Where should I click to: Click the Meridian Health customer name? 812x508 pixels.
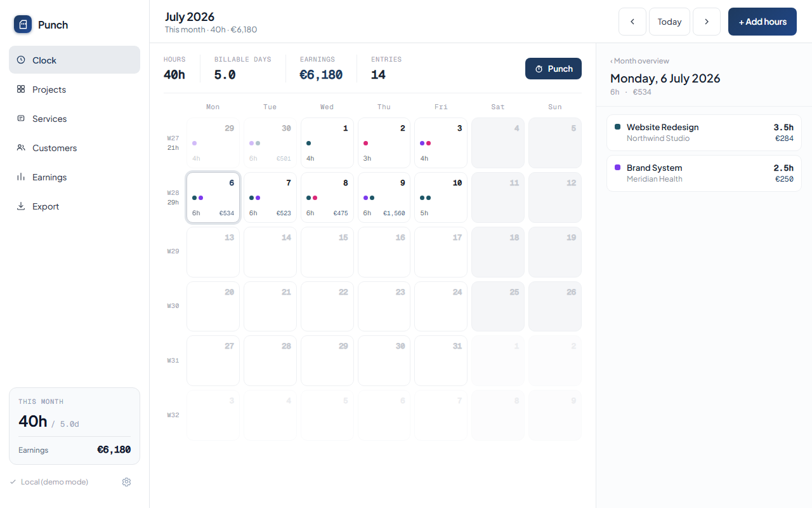click(655, 179)
